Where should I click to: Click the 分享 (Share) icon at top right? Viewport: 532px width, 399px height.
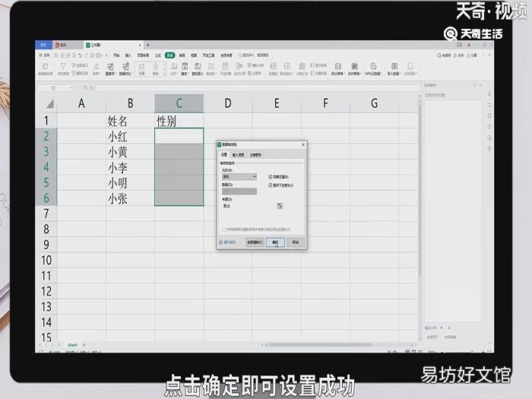[472, 55]
